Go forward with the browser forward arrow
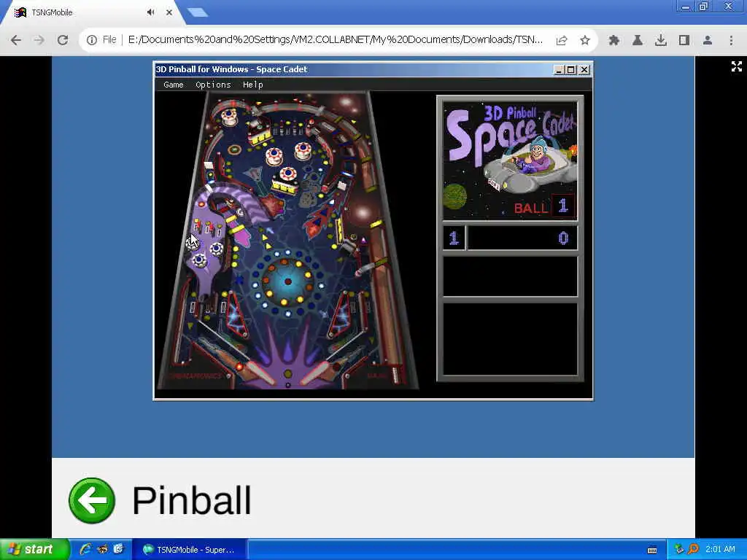The height and width of the screenshot is (560, 747). point(39,41)
